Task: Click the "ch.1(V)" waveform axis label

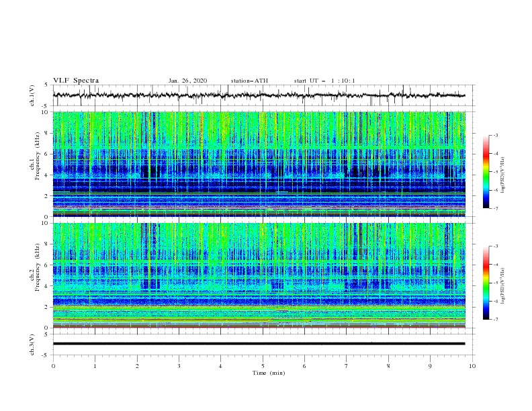Action: tap(32, 95)
